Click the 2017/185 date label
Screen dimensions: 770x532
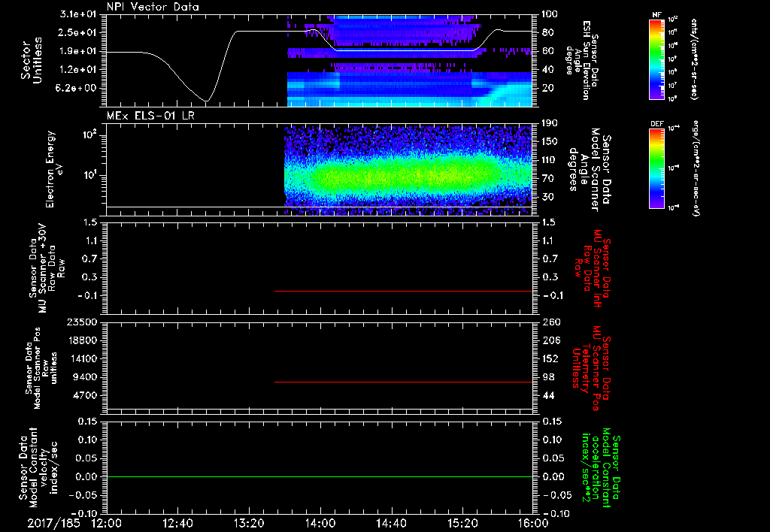(x=53, y=523)
